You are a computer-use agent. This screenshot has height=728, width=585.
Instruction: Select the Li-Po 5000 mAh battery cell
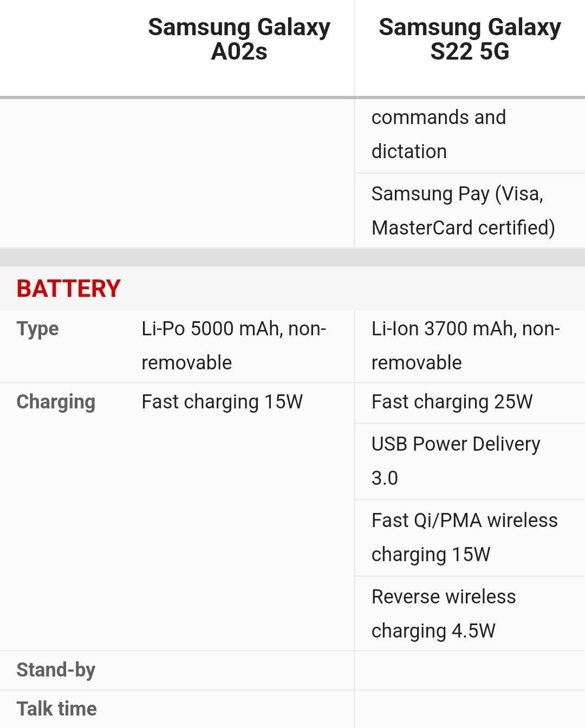(x=233, y=346)
